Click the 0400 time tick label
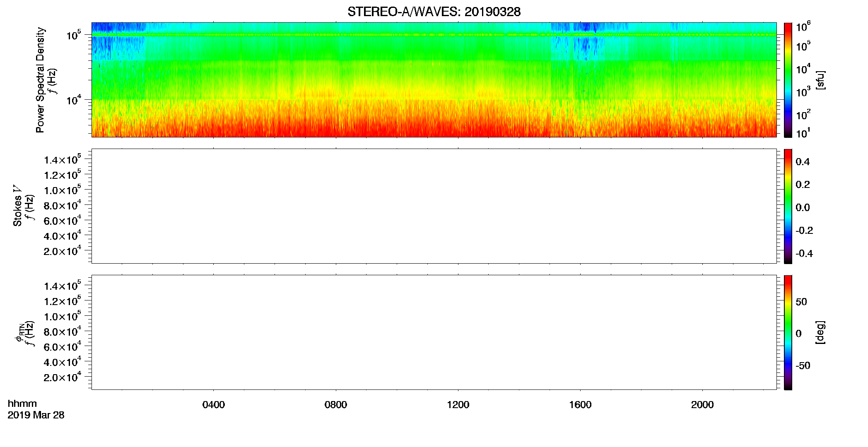The width and height of the screenshot is (868, 447). (214, 405)
